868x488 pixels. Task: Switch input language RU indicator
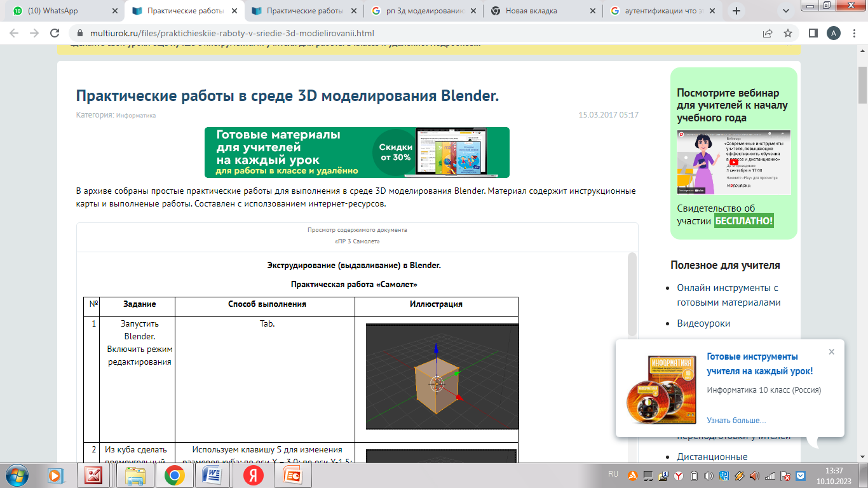(613, 474)
